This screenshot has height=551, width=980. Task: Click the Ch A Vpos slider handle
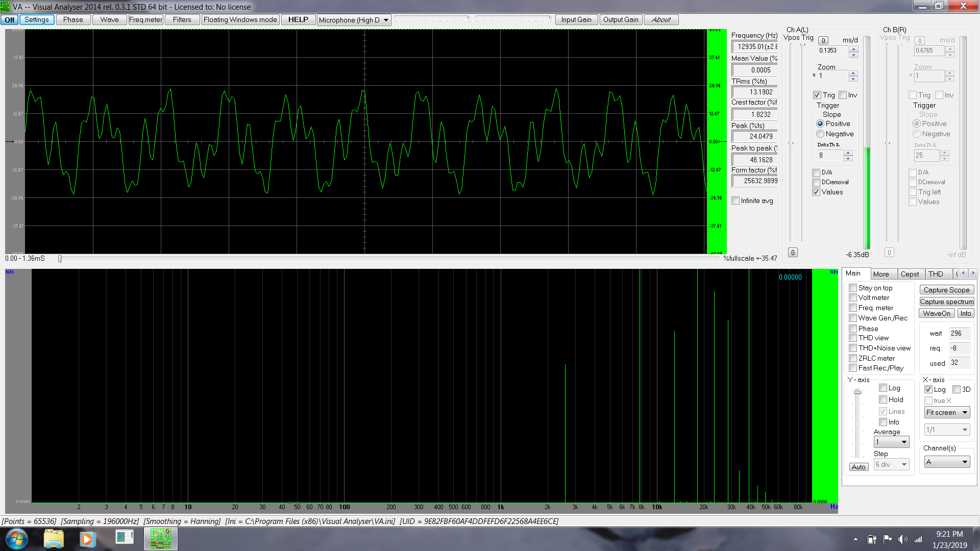(x=792, y=143)
